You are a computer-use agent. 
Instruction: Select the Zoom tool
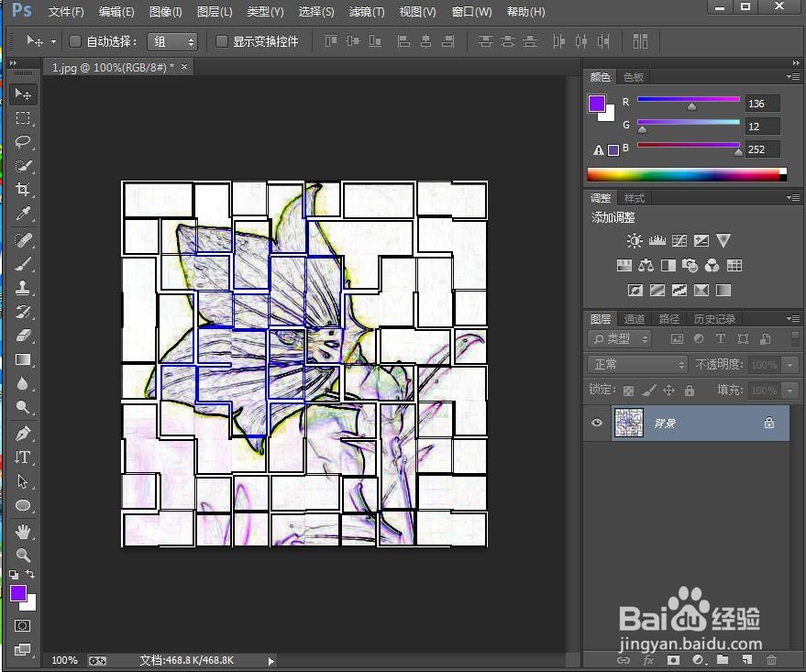[x=23, y=555]
